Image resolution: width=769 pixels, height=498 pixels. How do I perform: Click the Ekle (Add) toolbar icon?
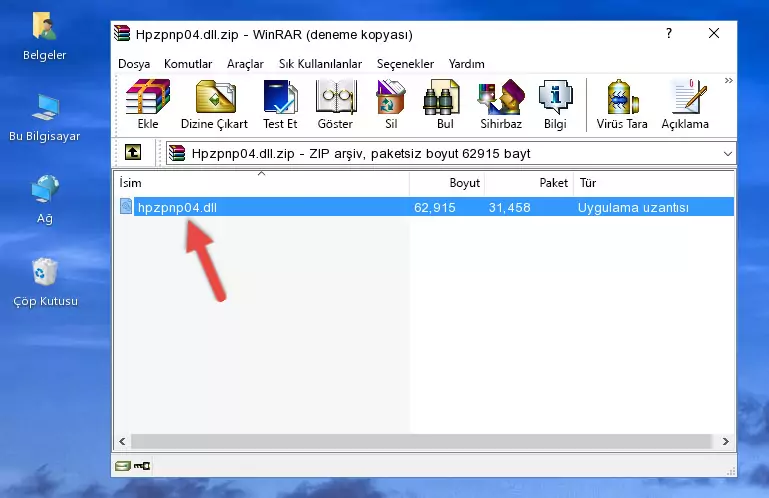tap(148, 105)
